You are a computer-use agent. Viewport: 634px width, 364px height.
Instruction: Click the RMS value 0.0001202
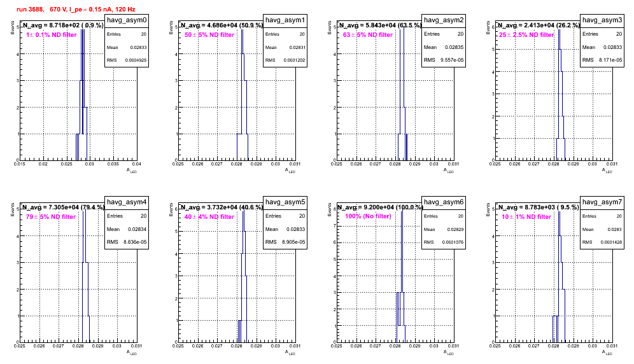coord(294,60)
